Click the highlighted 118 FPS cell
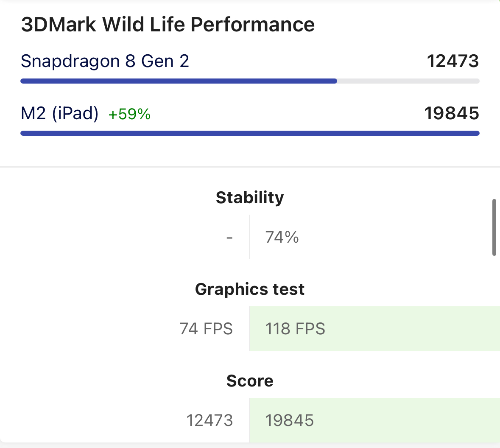This screenshot has height=448, width=500. [295, 329]
